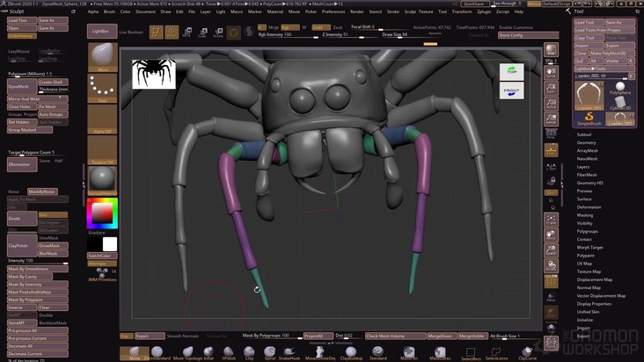Select the SimpleBrush tool
Viewport: 644px width, 362px height.
589,119
